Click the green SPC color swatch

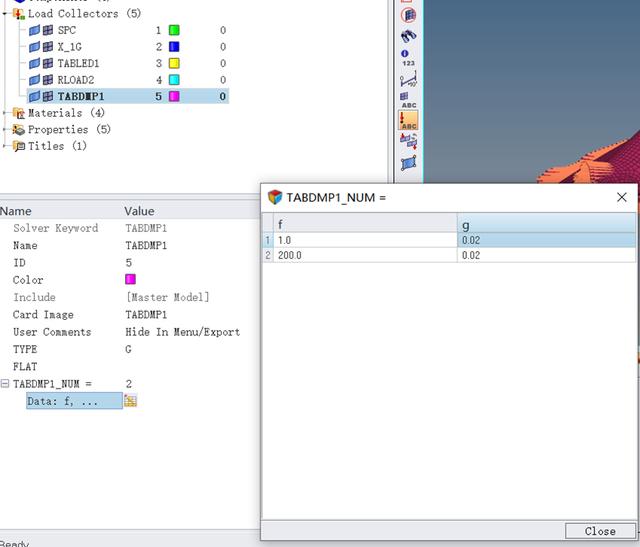174,30
